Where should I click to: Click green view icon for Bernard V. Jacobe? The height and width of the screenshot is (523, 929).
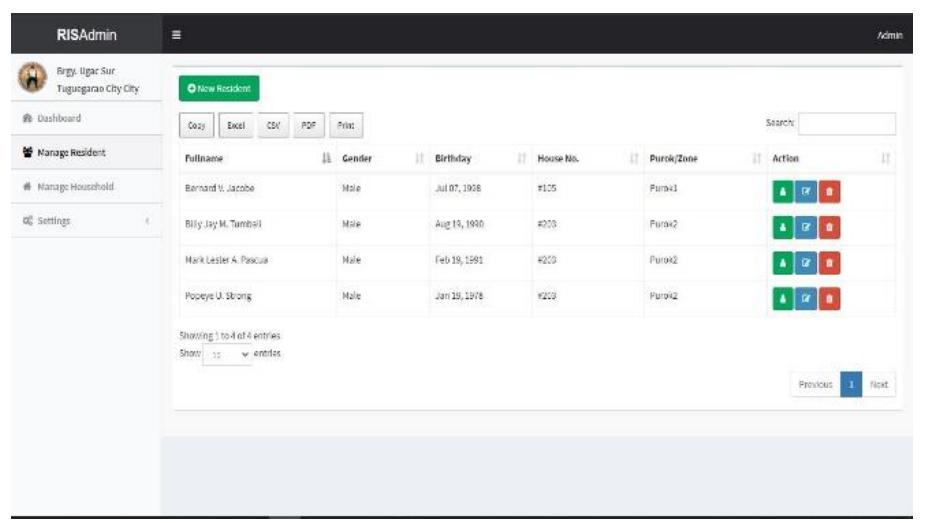(782, 189)
